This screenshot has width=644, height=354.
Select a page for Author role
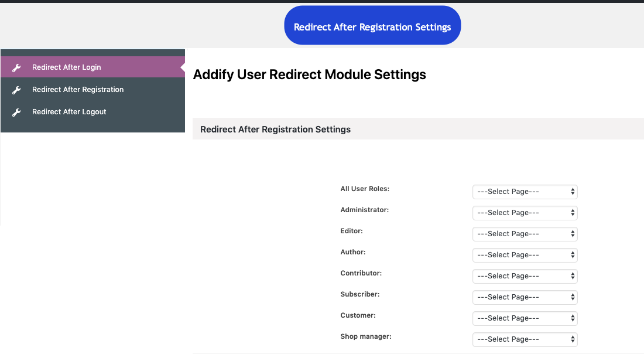(525, 255)
